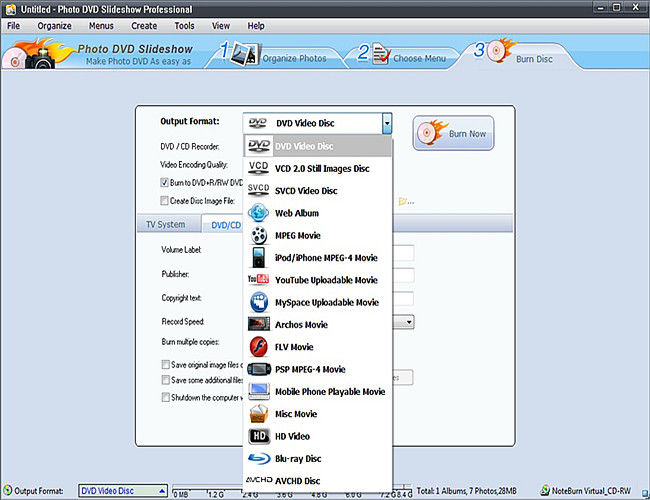This screenshot has width=650, height=500.
Task: Click the HD Video icon
Action: click(259, 436)
